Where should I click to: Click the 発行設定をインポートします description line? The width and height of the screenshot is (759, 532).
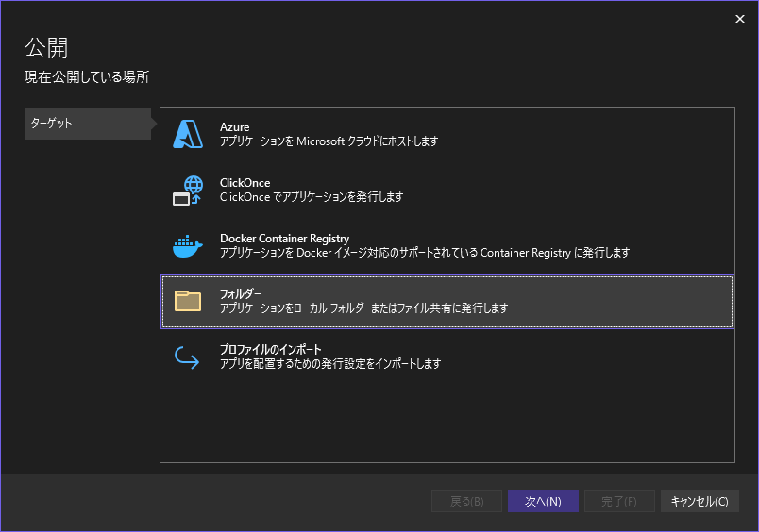(x=330, y=364)
